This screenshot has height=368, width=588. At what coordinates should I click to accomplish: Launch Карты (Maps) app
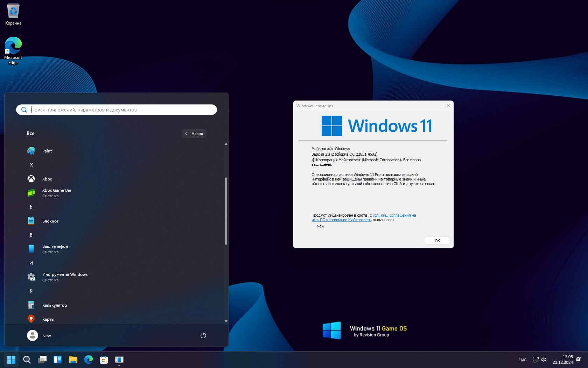coord(48,319)
